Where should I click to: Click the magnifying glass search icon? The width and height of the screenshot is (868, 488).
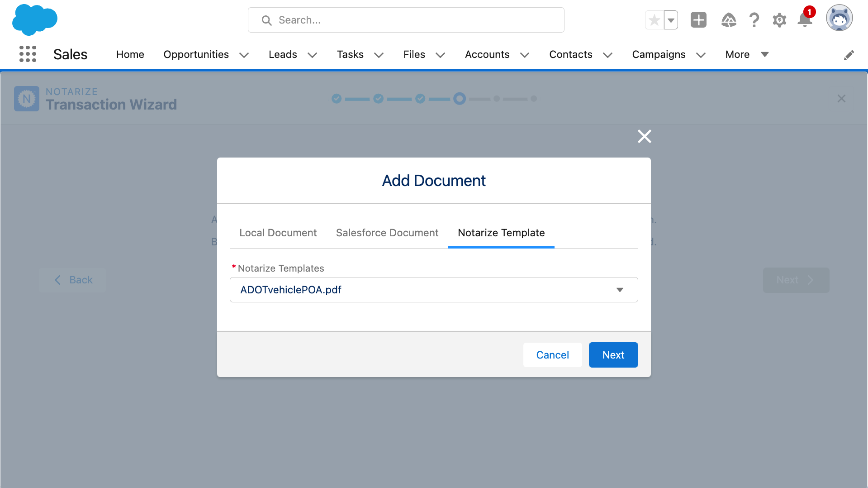(x=266, y=20)
